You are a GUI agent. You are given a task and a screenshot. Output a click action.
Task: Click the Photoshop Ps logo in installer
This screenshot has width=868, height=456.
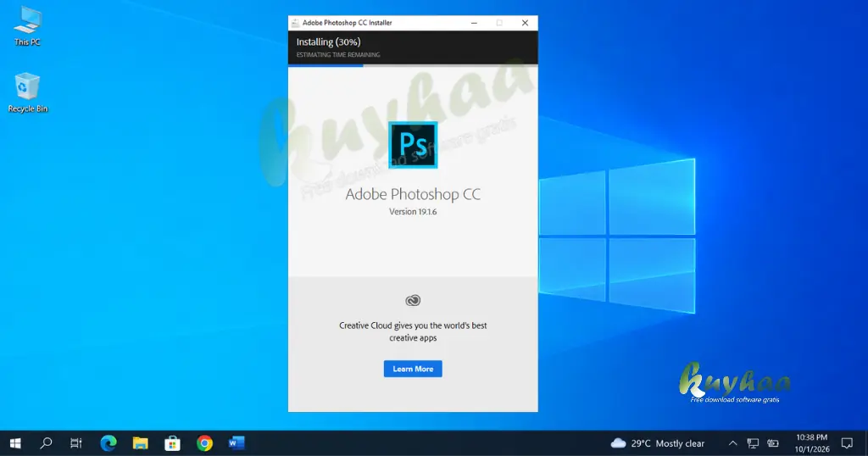(x=413, y=144)
